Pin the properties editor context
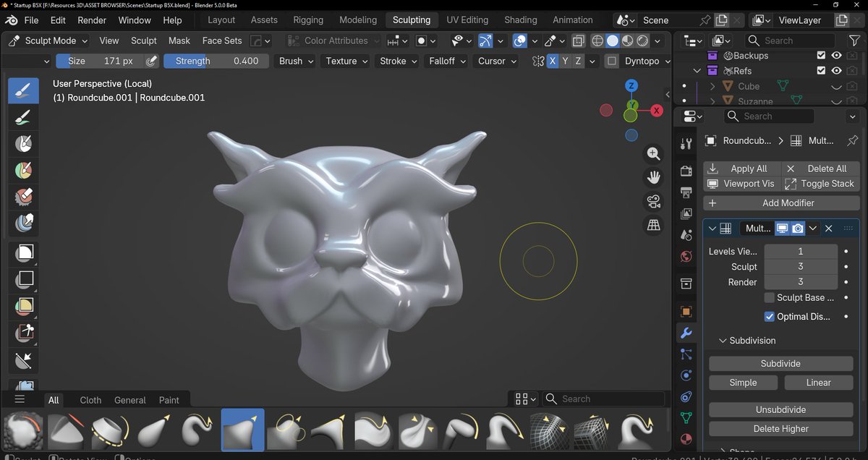Screen dimensions: 868x460 coord(852,140)
